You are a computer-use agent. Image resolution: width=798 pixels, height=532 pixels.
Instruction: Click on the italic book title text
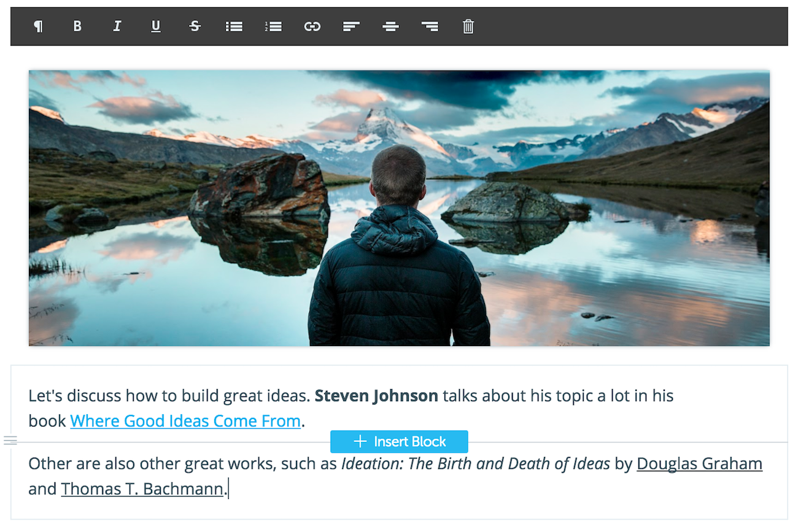tap(476, 464)
